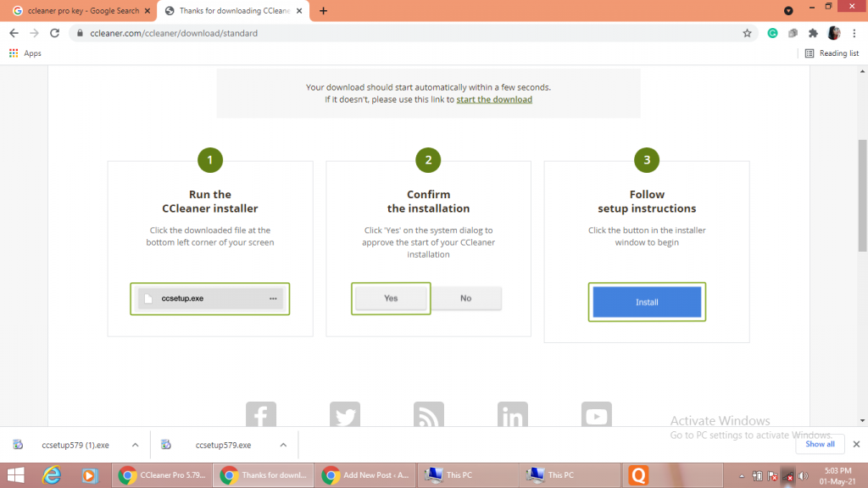Click the green step 1 circle icon
The image size is (868, 488).
coord(209,159)
